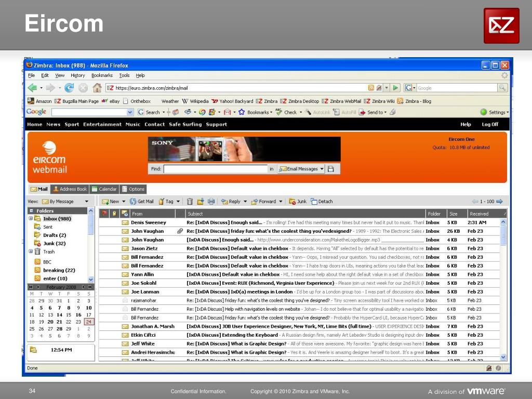Open the Reply dropdown arrow
532x399 pixels.
(245, 202)
